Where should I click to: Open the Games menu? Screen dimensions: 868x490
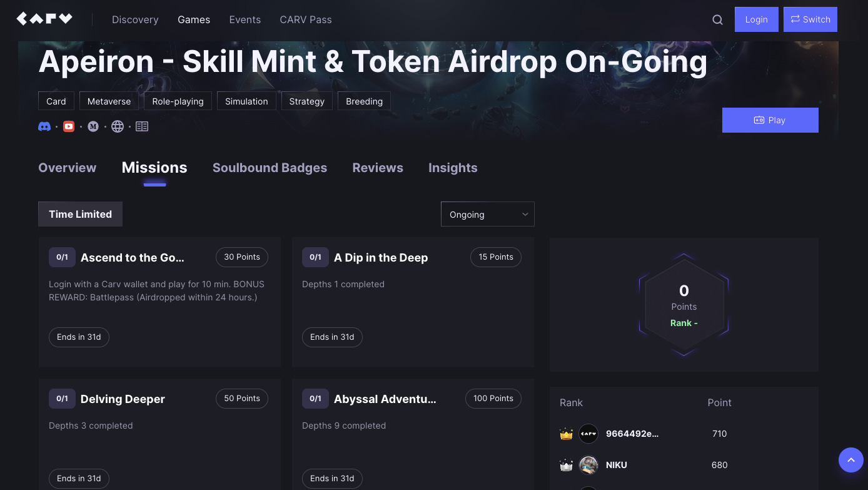(x=194, y=19)
